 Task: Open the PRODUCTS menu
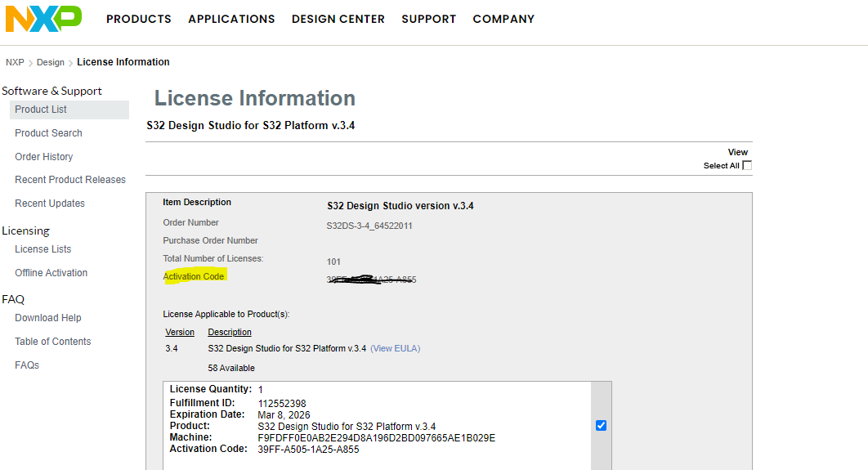(x=139, y=19)
